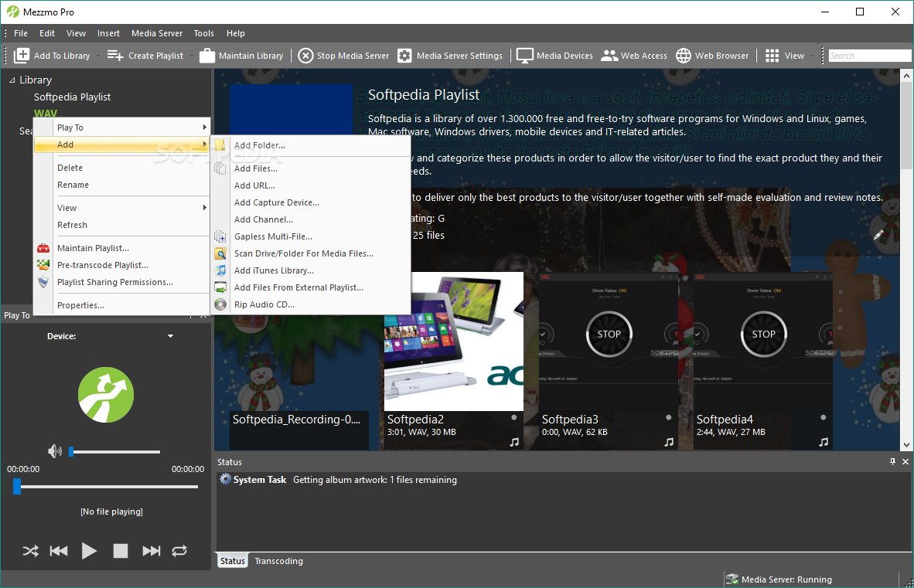The width and height of the screenshot is (914, 588).
Task: Click the Add Folder folder icon
Action: tap(220, 145)
